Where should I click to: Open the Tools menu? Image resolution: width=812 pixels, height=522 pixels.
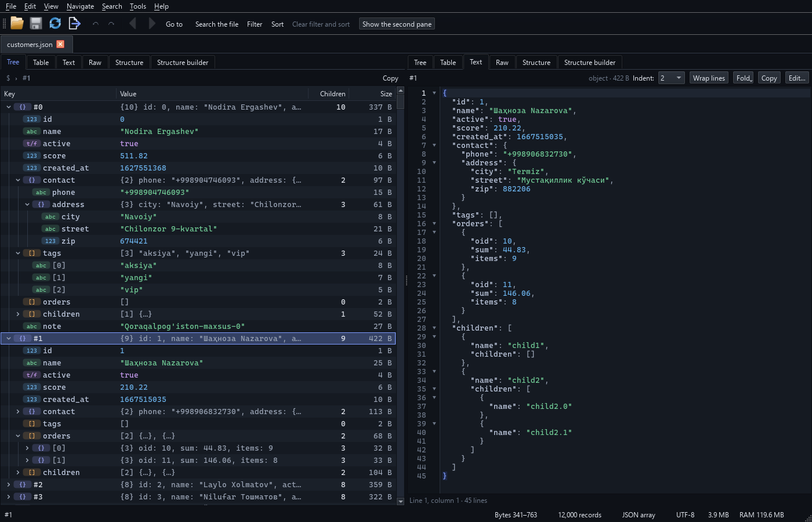[138, 6]
